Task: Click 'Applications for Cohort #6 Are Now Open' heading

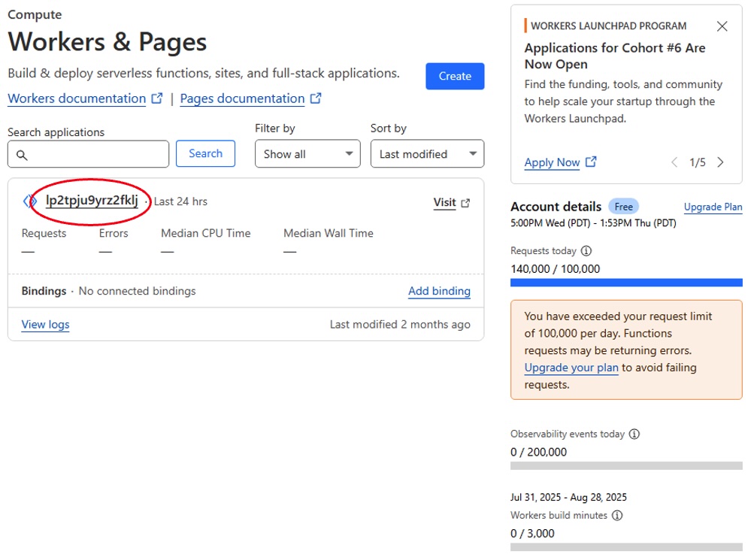Action: (615, 56)
